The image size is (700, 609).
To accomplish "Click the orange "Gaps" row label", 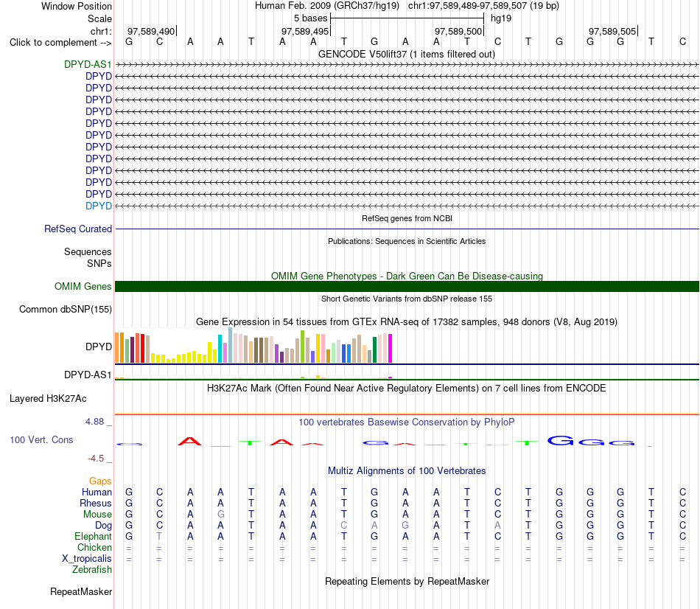I will [x=100, y=481].
